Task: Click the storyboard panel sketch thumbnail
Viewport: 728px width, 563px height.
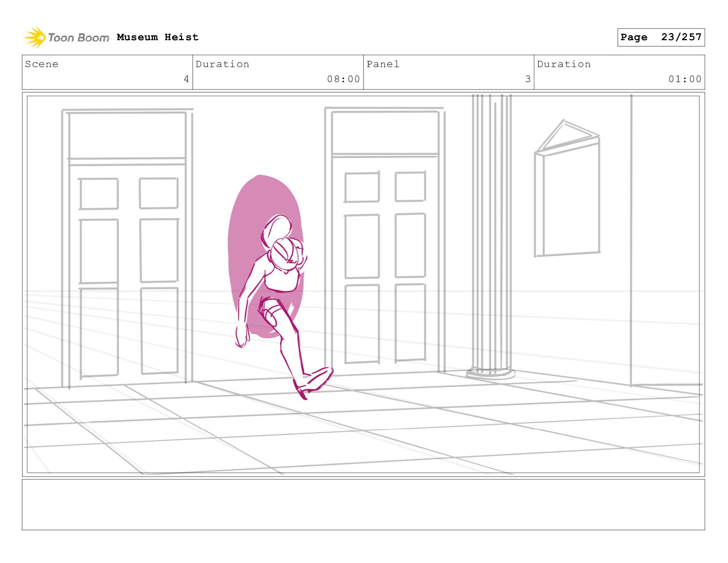Action: click(x=363, y=284)
